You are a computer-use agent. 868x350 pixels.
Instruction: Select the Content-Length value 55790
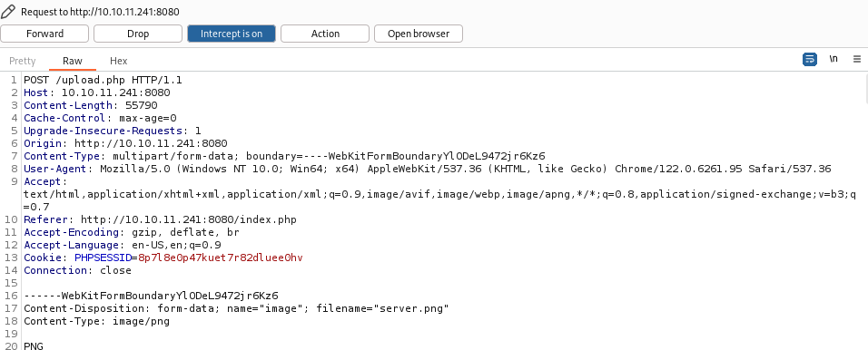[141, 105]
